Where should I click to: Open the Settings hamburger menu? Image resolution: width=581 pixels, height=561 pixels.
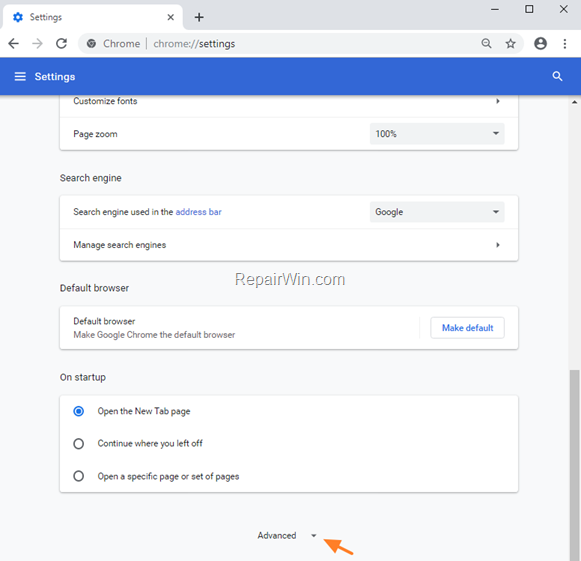[x=20, y=76]
